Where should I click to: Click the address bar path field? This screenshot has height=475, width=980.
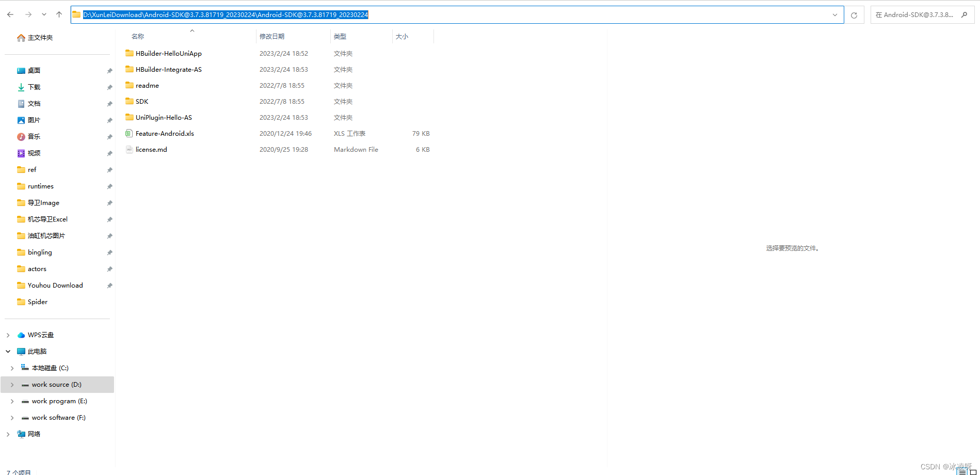pos(457,14)
